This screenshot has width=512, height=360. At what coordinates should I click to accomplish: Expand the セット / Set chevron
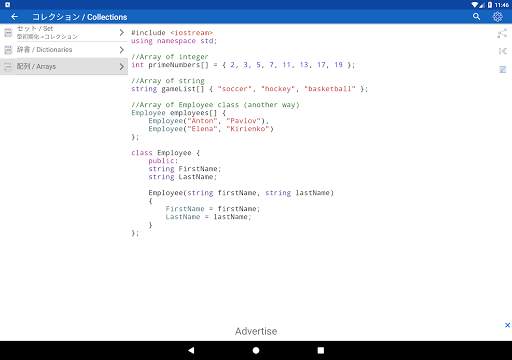(x=122, y=32)
